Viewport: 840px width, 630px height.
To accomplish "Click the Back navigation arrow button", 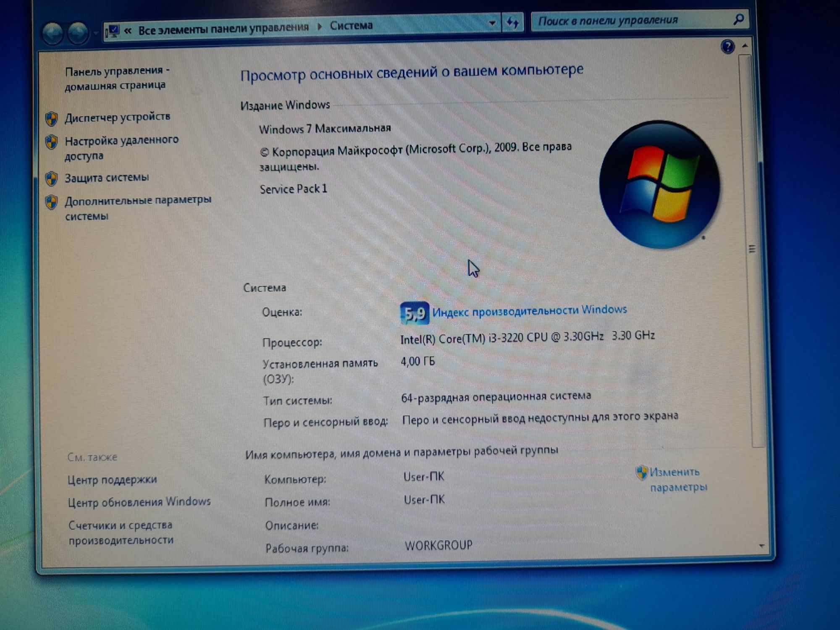I will [x=52, y=33].
